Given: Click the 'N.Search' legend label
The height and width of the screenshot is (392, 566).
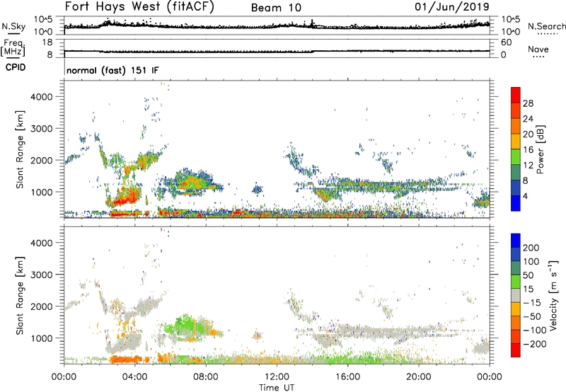Looking at the screenshot, I should point(547,26).
